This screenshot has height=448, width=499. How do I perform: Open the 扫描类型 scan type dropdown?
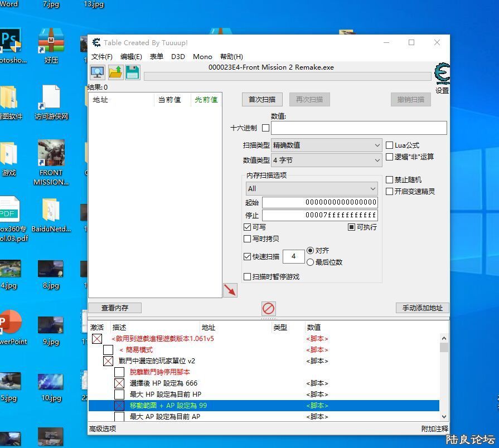pyautogui.click(x=326, y=145)
